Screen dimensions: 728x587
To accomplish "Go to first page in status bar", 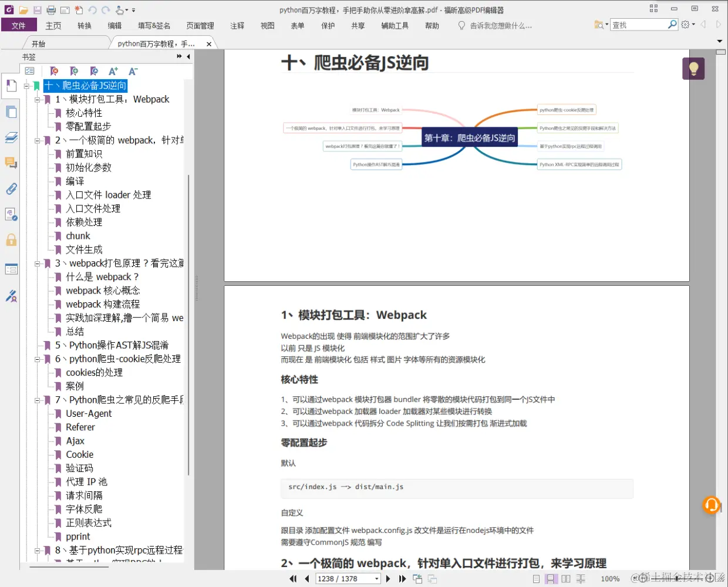I will (x=293, y=579).
